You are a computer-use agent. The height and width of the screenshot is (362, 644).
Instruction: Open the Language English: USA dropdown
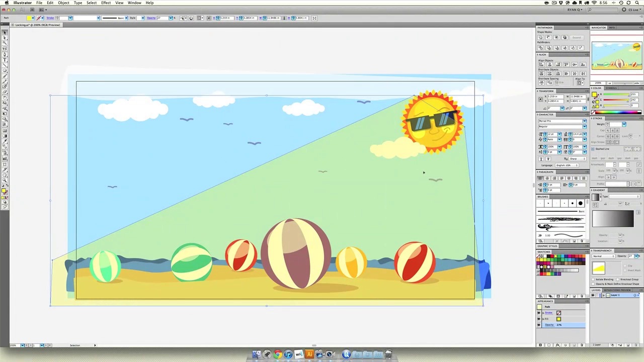click(567, 165)
